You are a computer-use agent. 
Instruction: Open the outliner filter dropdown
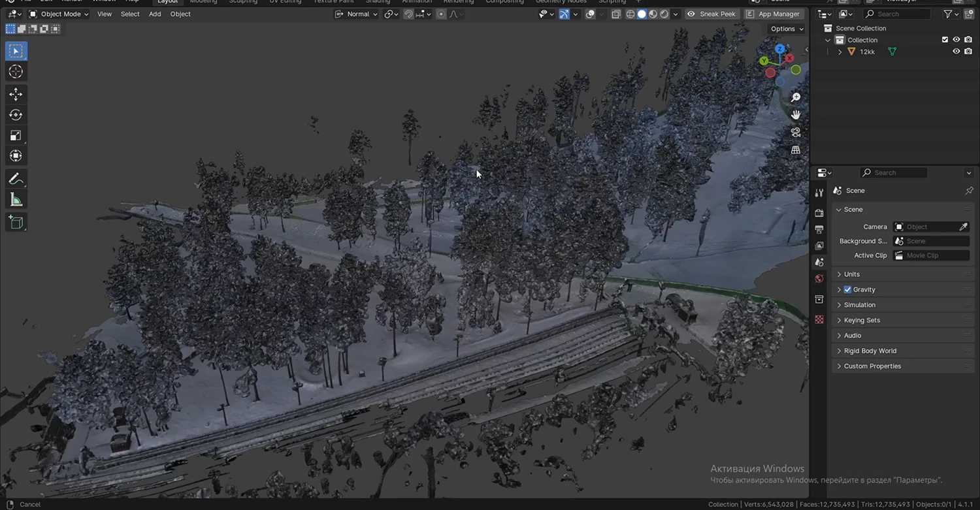coord(951,14)
